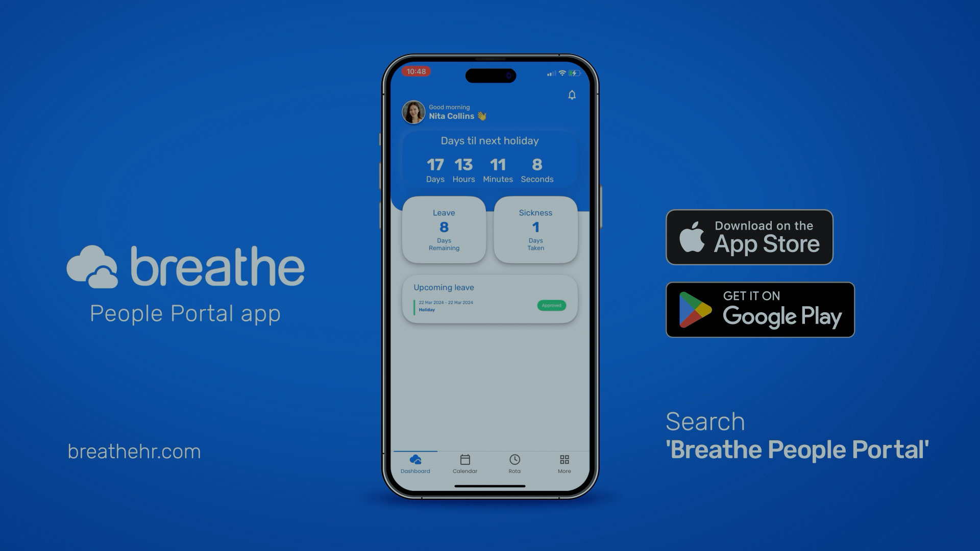The image size is (980, 551).
Task: View the Sickness days taken card
Action: [536, 230]
